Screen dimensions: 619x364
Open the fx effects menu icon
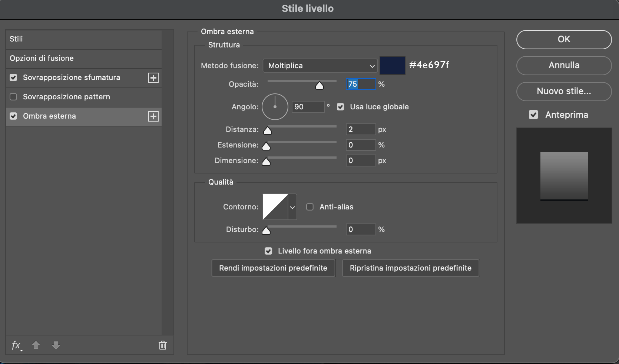click(x=16, y=345)
